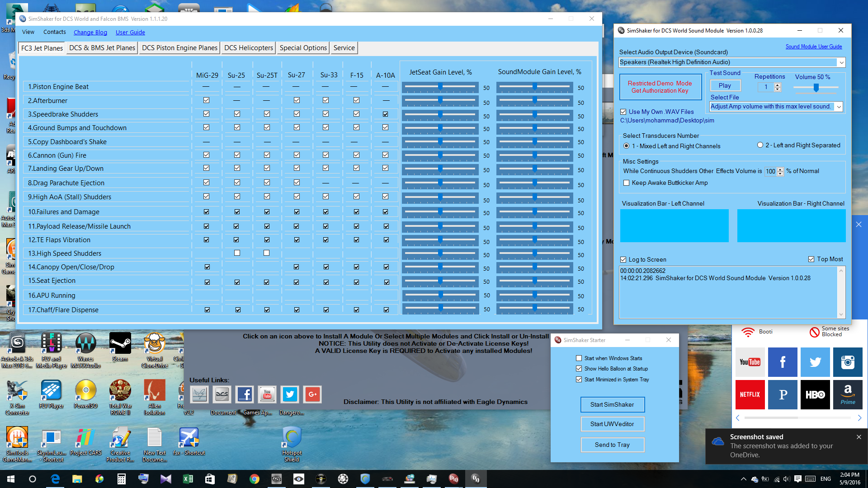Viewport: 868px width, 488px height.
Task: Click the Play test sound button
Action: tap(725, 85)
